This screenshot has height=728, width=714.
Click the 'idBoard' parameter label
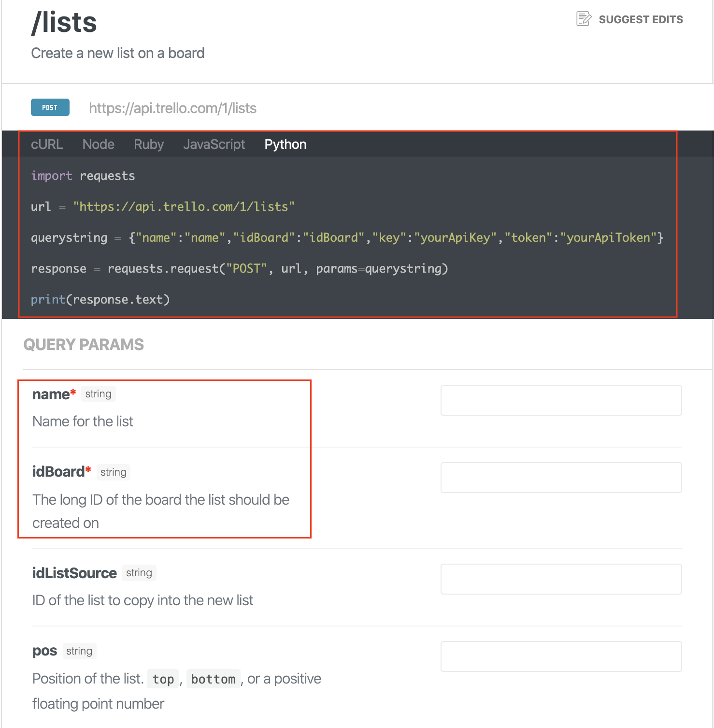pos(58,471)
